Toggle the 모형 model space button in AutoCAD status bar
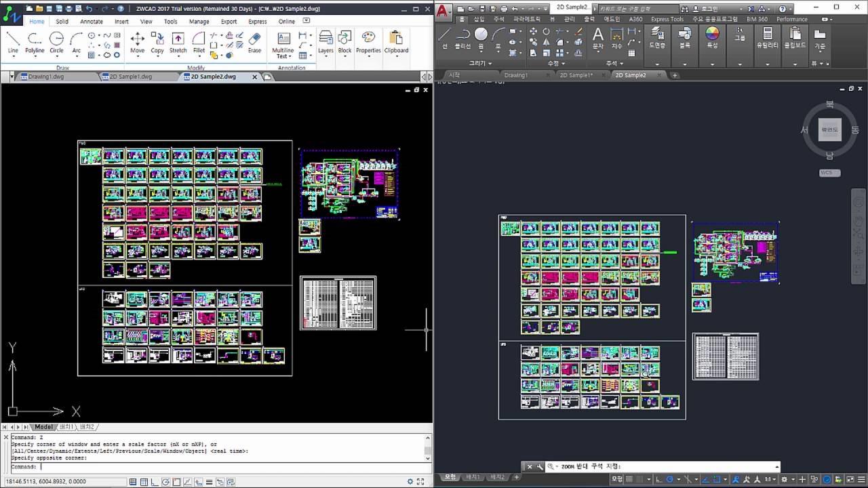This screenshot has width=868, height=488. coord(617,479)
